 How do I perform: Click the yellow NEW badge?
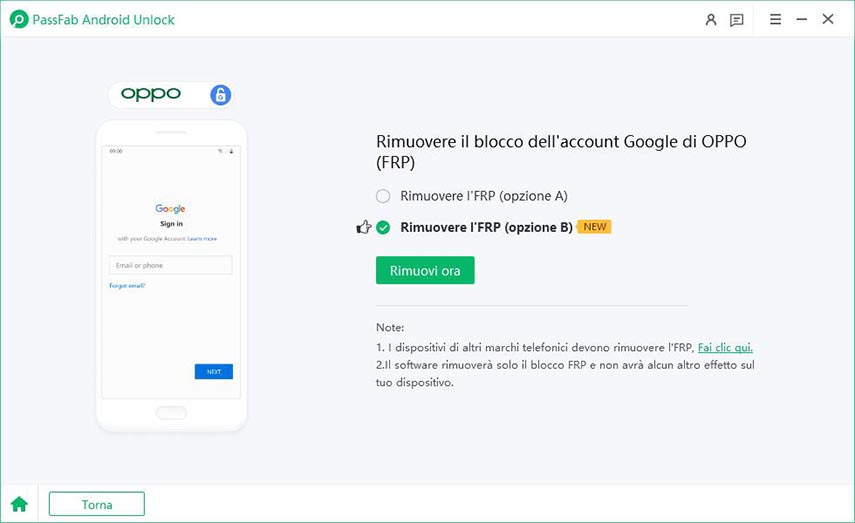[595, 227]
